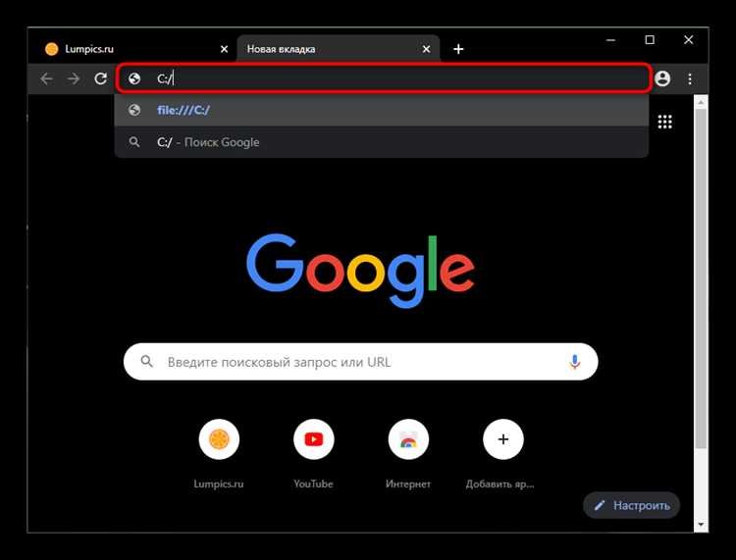Click the scrollbar down arrow
This screenshot has width=736, height=560.
(701, 525)
